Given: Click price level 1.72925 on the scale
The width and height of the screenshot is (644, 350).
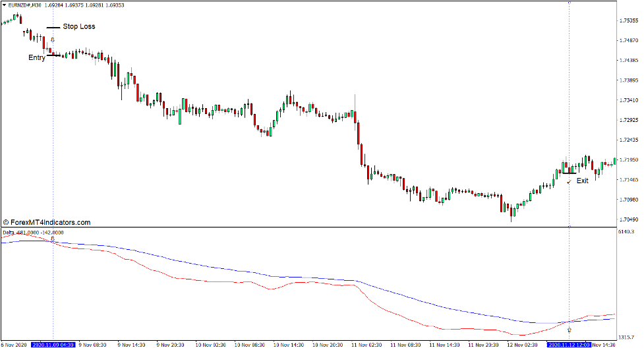Looking at the screenshot, I should [x=629, y=120].
